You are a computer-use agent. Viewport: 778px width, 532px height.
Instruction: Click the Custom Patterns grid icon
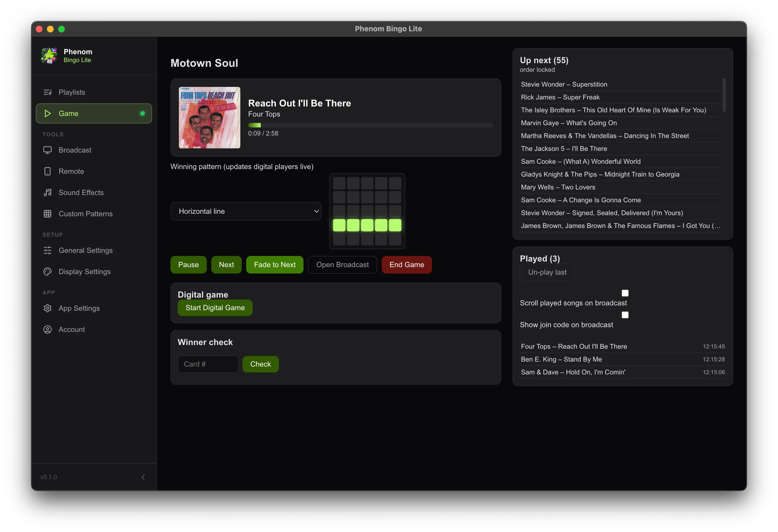tap(48, 213)
